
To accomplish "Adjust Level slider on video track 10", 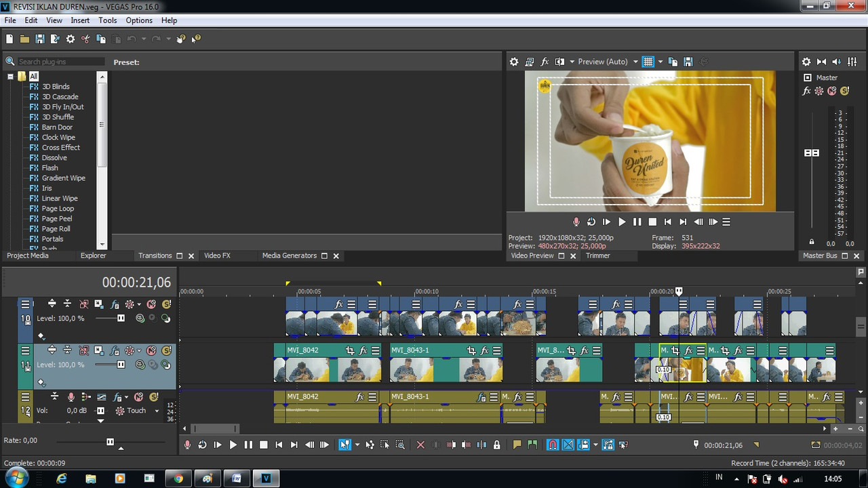I will (121, 318).
